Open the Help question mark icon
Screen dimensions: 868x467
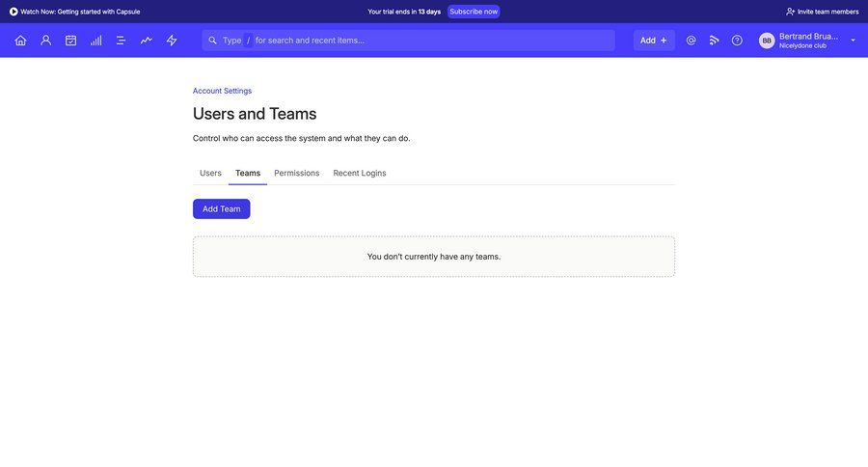pyautogui.click(x=737, y=41)
